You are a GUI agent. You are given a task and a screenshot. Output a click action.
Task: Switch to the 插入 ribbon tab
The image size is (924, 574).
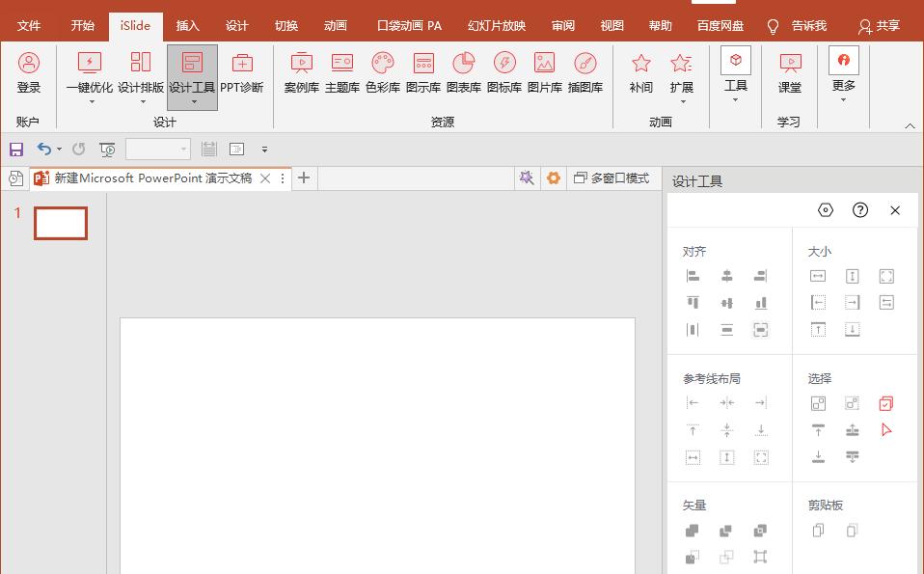tap(187, 25)
